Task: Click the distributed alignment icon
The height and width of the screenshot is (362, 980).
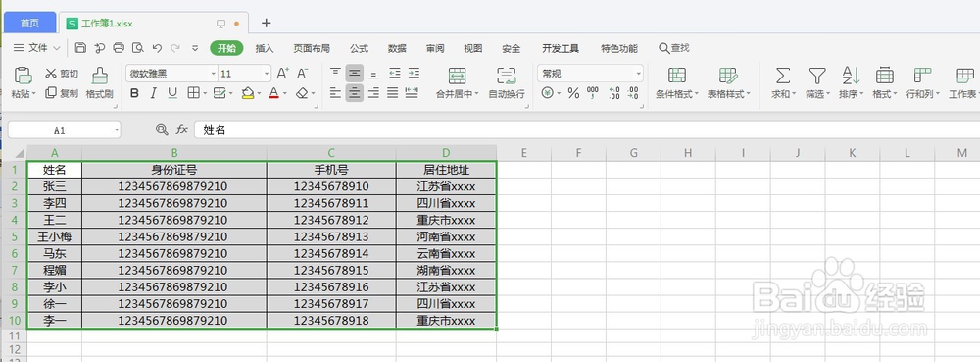Action: (412, 93)
